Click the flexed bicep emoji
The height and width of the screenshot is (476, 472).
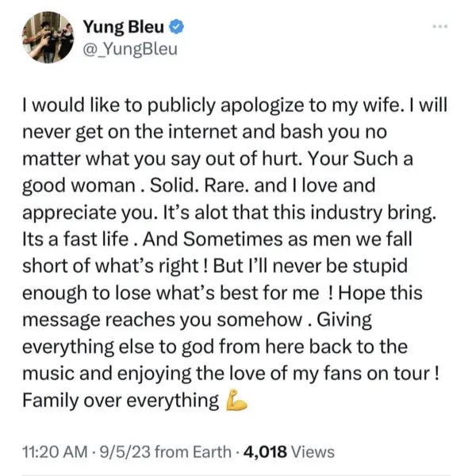[x=236, y=400]
